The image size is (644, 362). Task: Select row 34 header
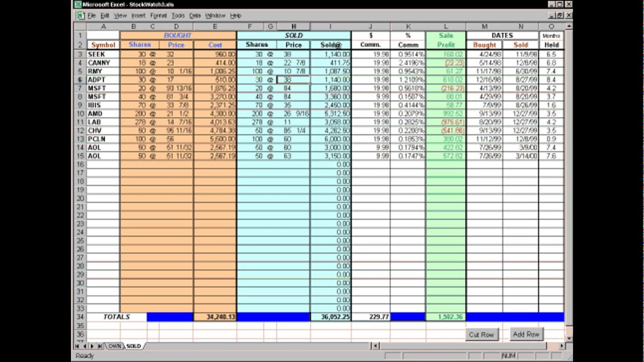(80, 317)
